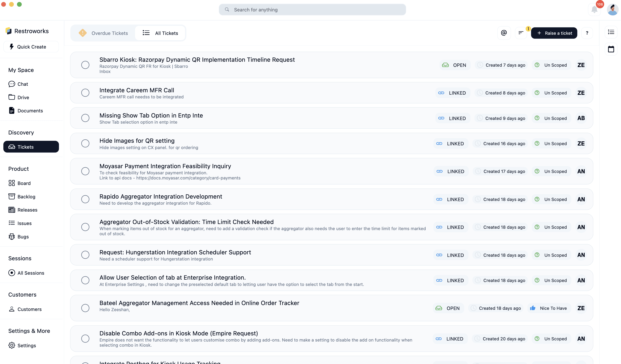Select the Hide Images for QR setting circle
The height and width of the screenshot is (364, 621).
85,144
